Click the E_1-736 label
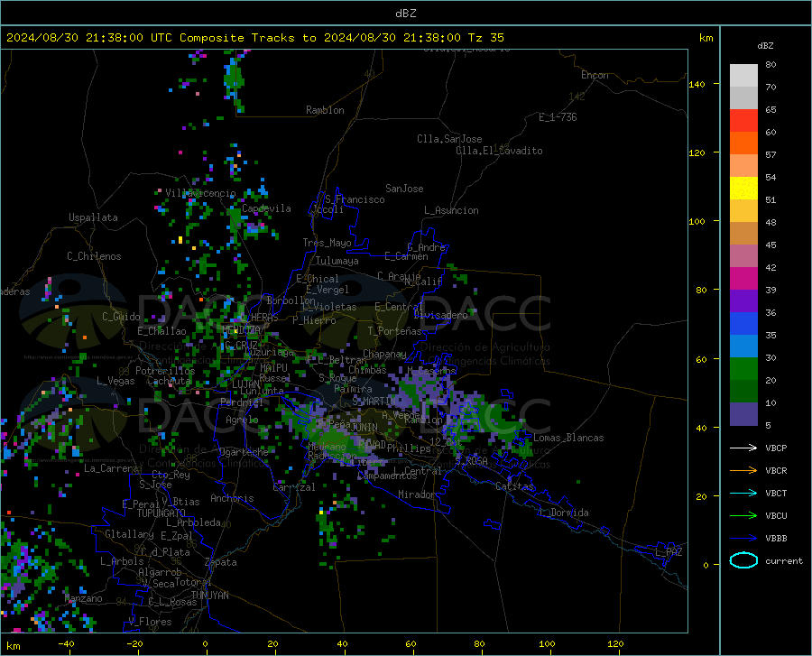 pos(558,117)
